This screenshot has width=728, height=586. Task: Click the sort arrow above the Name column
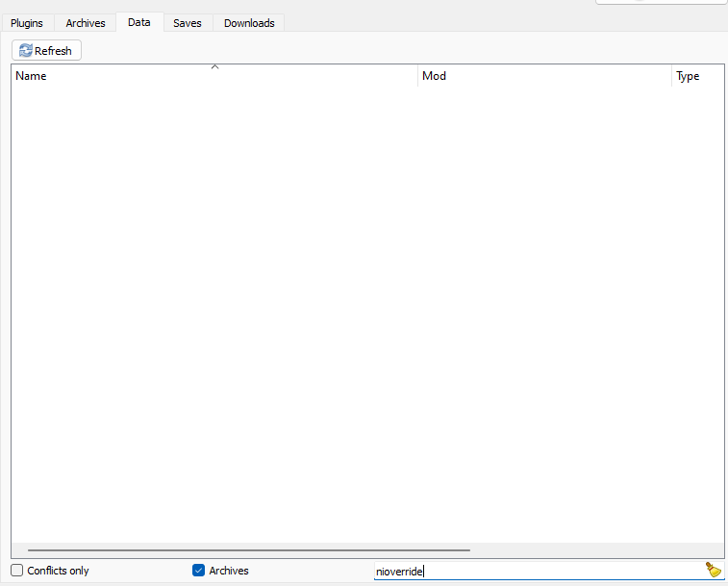point(214,67)
